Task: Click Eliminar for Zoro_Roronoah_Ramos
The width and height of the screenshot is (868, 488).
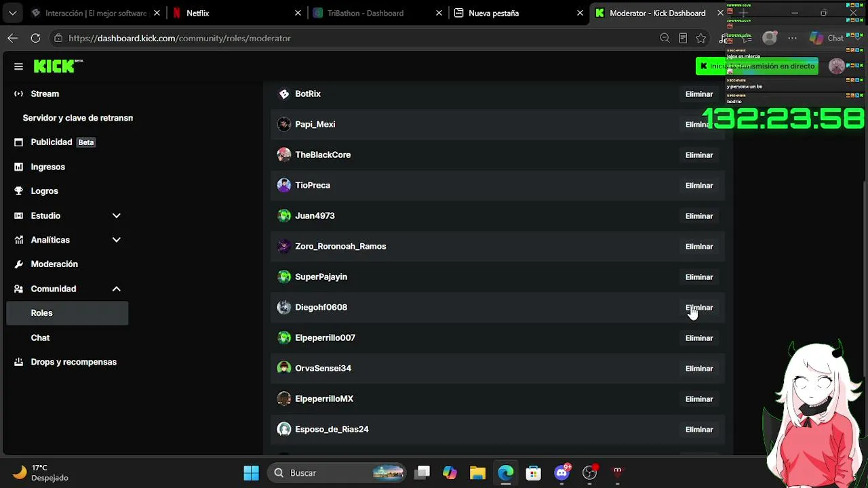Action: point(699,247)
